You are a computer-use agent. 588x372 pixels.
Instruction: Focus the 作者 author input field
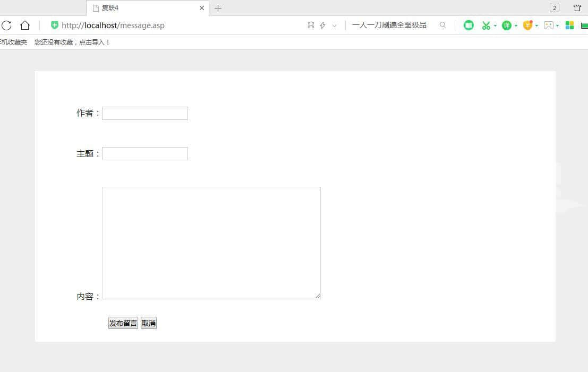(x=144, y=113)
